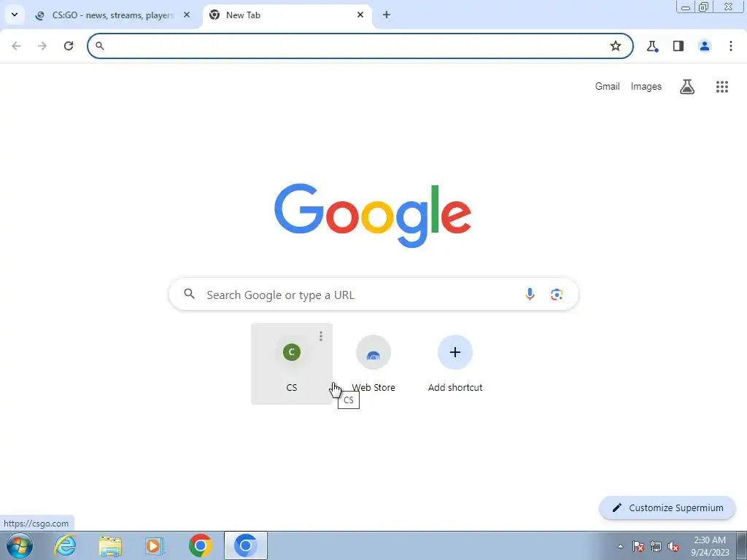Screen dimensions: 747x560
Task: Click the Google logo
Action: [x=373, y=215]
